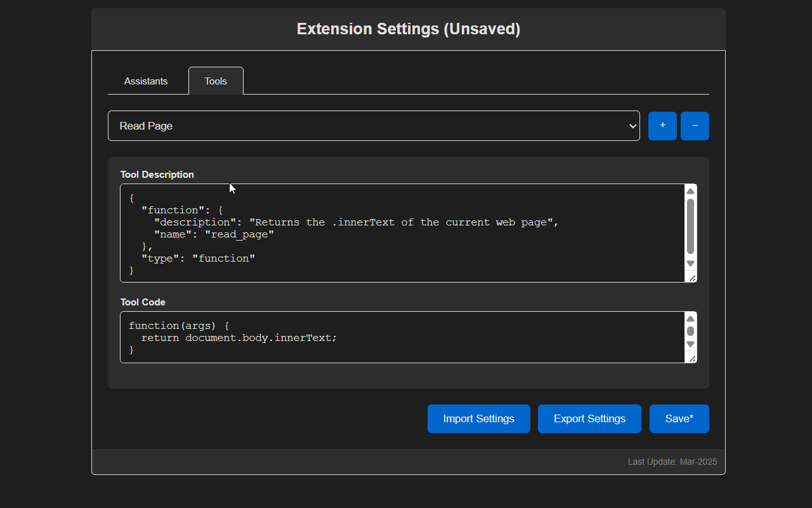Save the unsaved settings
Image resolution: width=812 pixels, height=508 pixels.
(x=679, y=419)
